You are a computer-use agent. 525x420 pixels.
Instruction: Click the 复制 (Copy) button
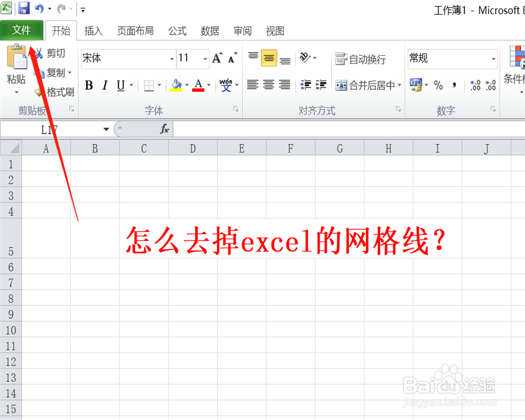[x=50, y=72]
